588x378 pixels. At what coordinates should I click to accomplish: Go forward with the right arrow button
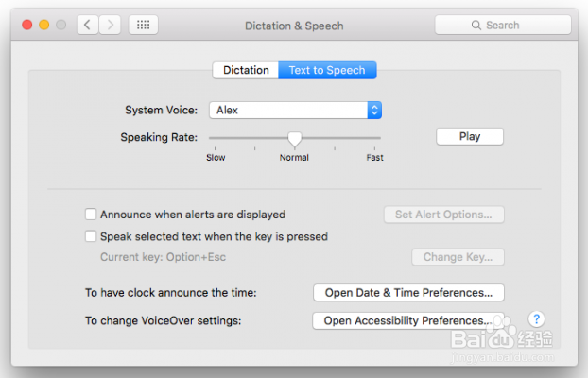tap(111, 26)
